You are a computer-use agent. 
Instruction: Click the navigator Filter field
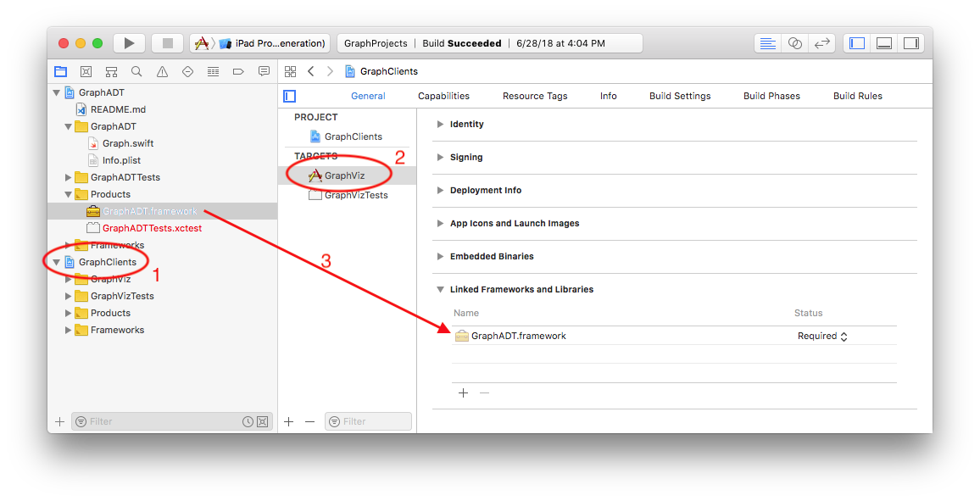point(172,421)
